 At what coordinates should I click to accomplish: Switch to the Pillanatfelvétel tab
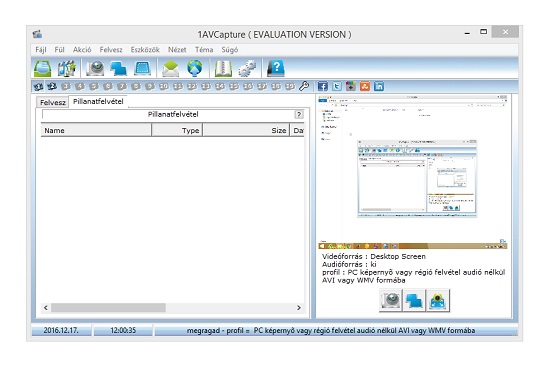[x=98, y=101]
